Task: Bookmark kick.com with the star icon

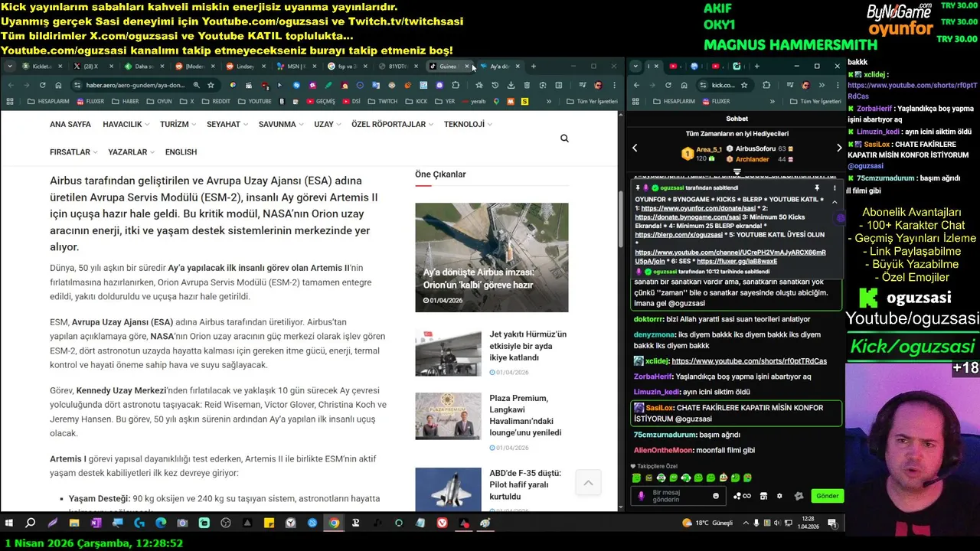Action: [744, 85]
